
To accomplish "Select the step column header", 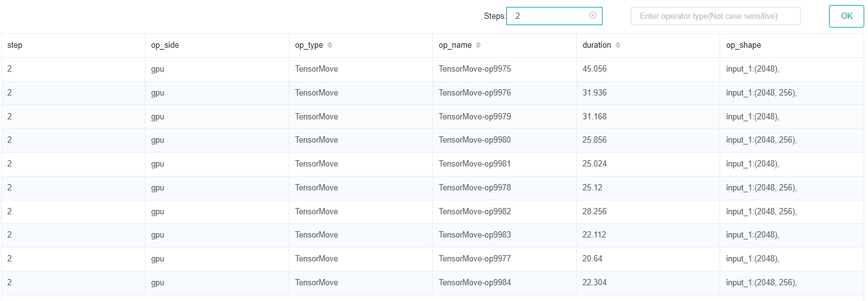I will click(x=15, y=45).
